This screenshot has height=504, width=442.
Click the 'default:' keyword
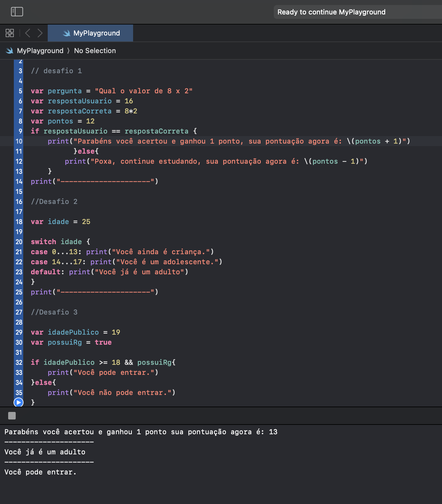tap(47, 272)
